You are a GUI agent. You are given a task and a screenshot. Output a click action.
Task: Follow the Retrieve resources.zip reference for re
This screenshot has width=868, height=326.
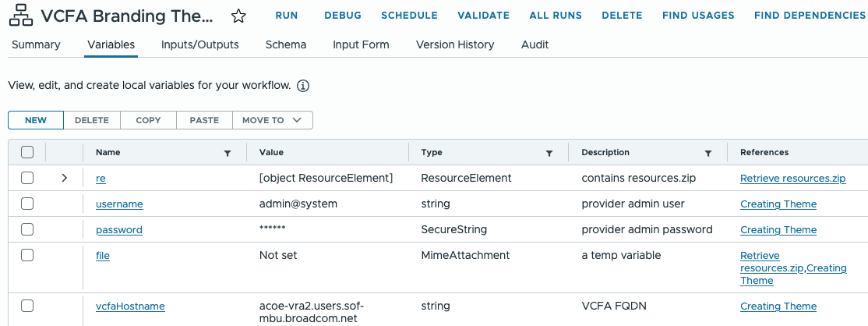tap(792, 179)
